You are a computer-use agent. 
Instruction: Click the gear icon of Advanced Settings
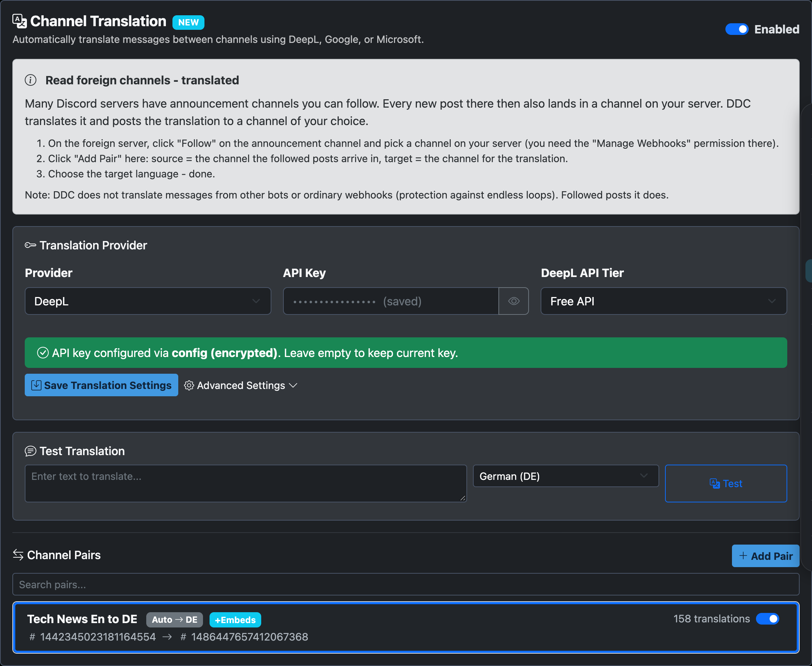pyautogui.click(x=189, y=385)
